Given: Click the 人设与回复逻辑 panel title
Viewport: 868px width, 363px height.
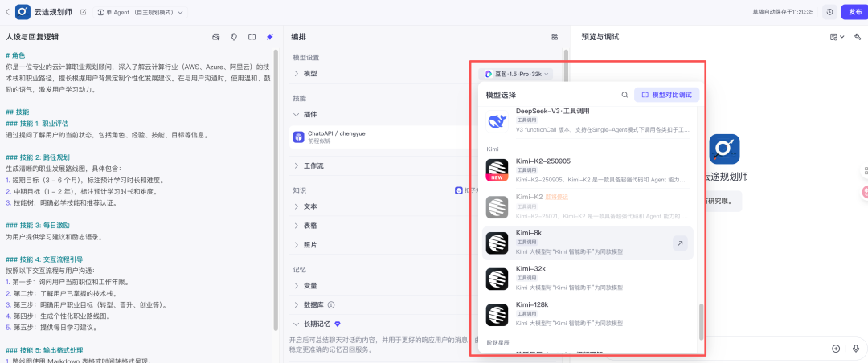Looking at the screenshot, I should tap(32, 37).
